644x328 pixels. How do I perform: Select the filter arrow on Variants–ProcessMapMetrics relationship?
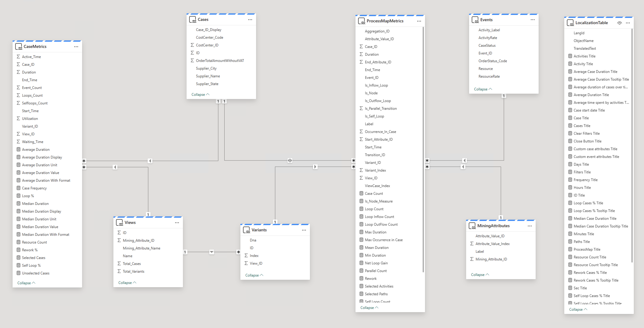tap(315, 167)
